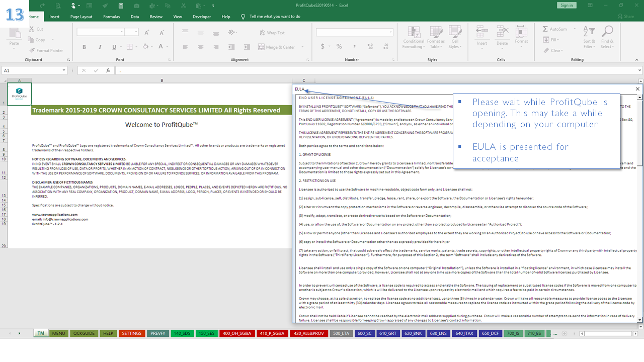644x362 pixels.
Task: Click the Format Painter brush icon
Action: pos(32,50)
